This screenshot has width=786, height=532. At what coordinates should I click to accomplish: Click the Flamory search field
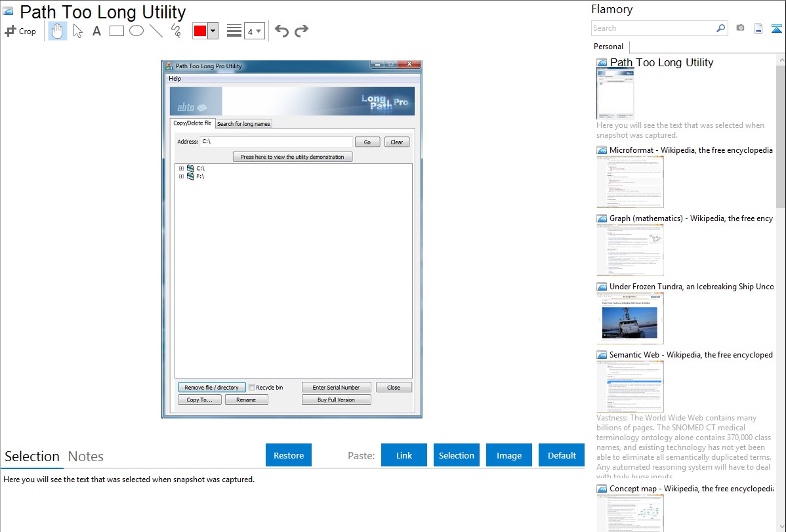point(653,28)
